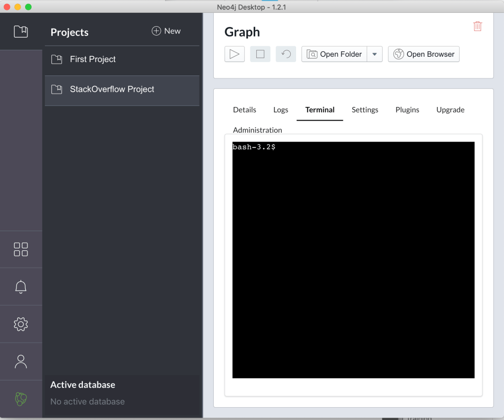Click the green Neo4j logo icon
The image size is (504, 420).
[x=21, y=399]
